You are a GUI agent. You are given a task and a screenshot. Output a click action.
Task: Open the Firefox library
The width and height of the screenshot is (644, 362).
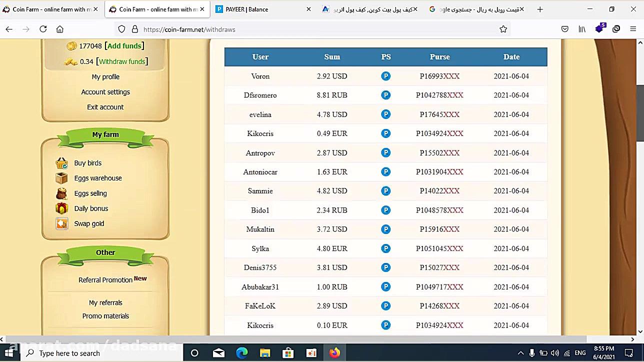click(582, 29)
